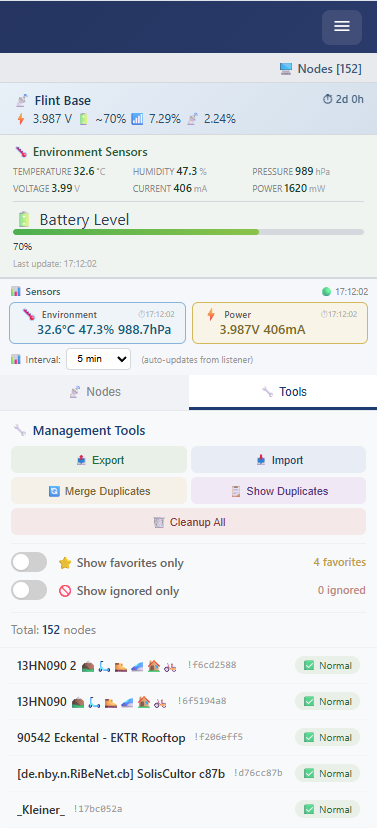This screenshot has height=828, width=377.
Task: Click the PRESSURE 989 hPa reading
Action: 291,172
